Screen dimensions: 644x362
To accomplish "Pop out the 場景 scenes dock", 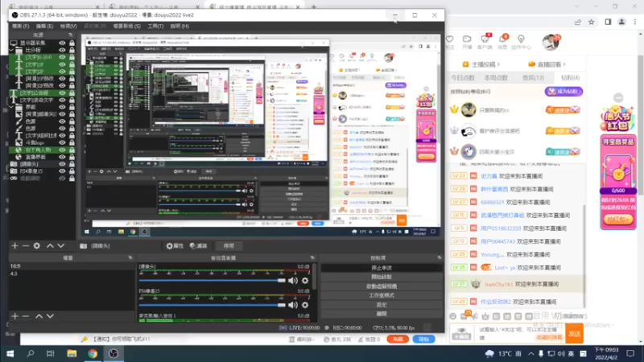I will pyautogui.click(x=130, y=257).
